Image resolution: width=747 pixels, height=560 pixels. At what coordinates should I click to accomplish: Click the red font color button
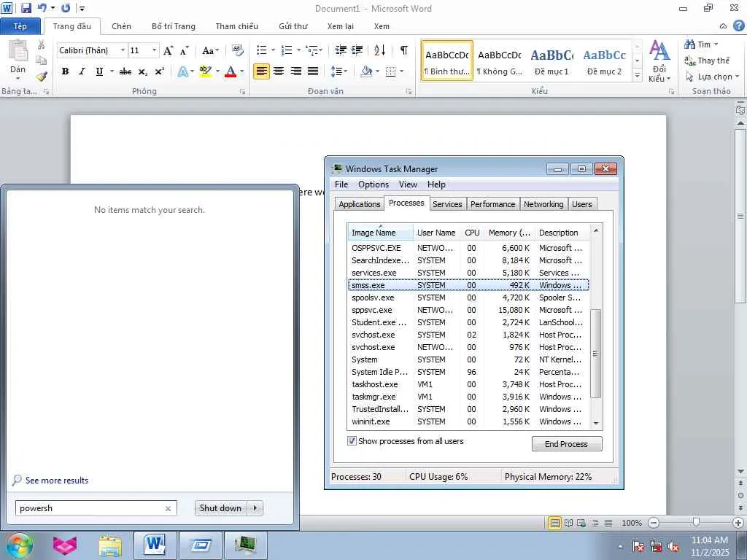231,71
